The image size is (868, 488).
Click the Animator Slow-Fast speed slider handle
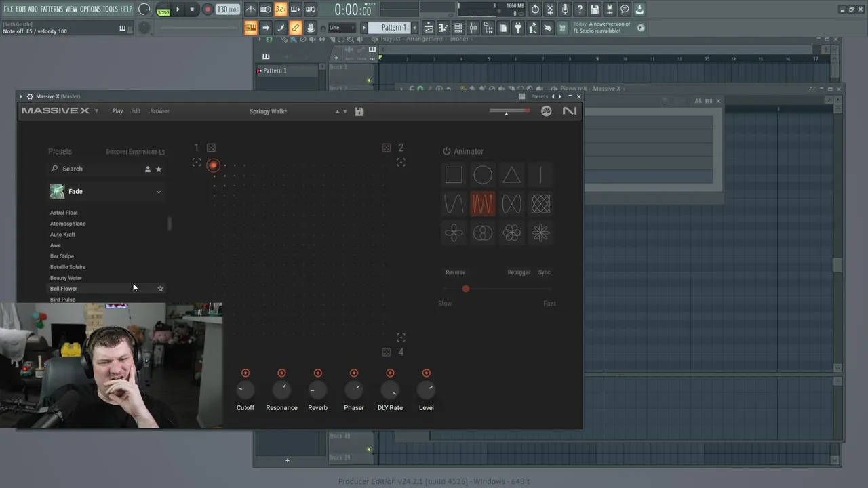coord(466,289)
